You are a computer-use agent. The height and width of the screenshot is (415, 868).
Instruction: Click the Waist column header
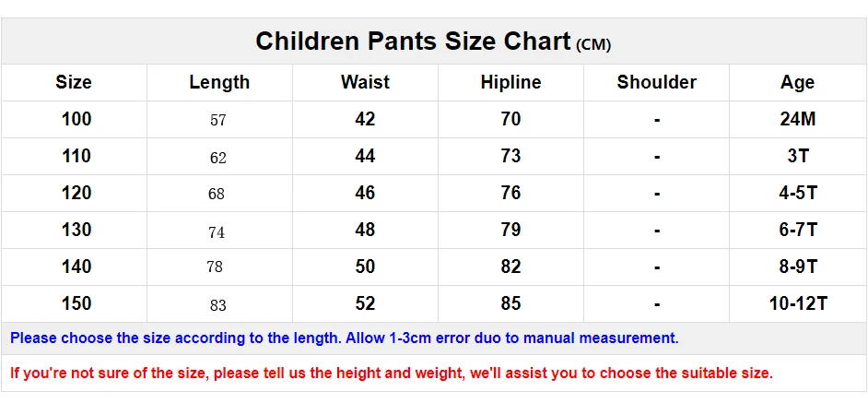365,82
